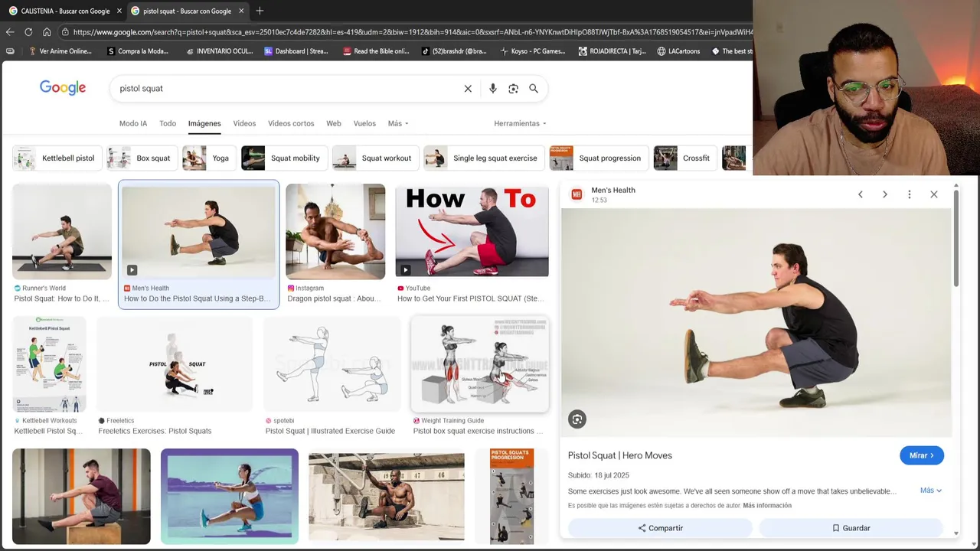Screen dimensions: 980x551
Task: Click the browser back arrow
Action: tap(10, 32)
